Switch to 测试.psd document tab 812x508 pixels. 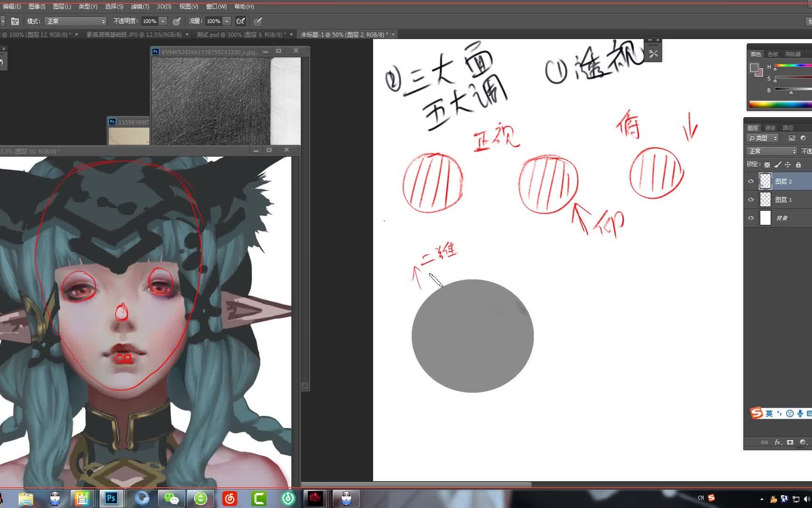coord(241,34)
